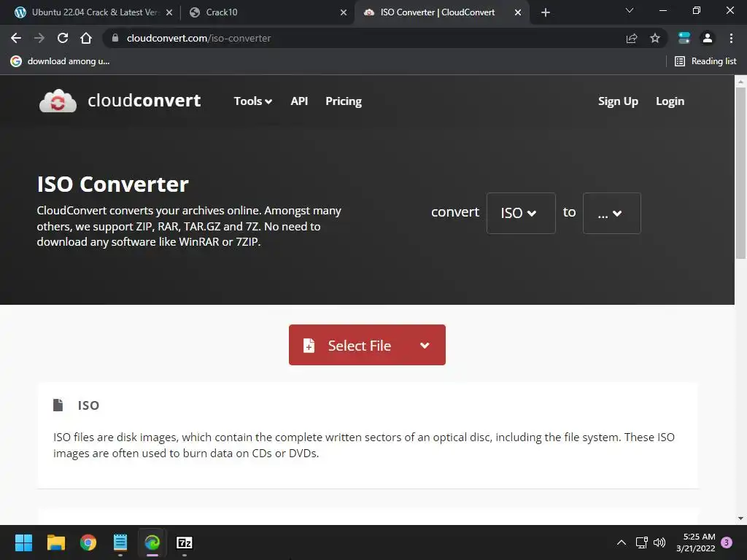Click the ISO document icon

58,405
